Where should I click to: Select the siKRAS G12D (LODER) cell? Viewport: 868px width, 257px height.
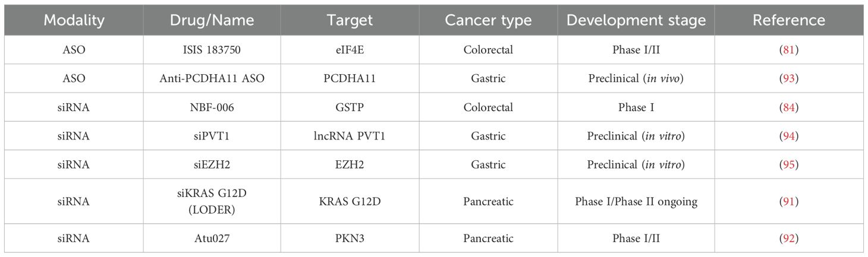point(212,201)
